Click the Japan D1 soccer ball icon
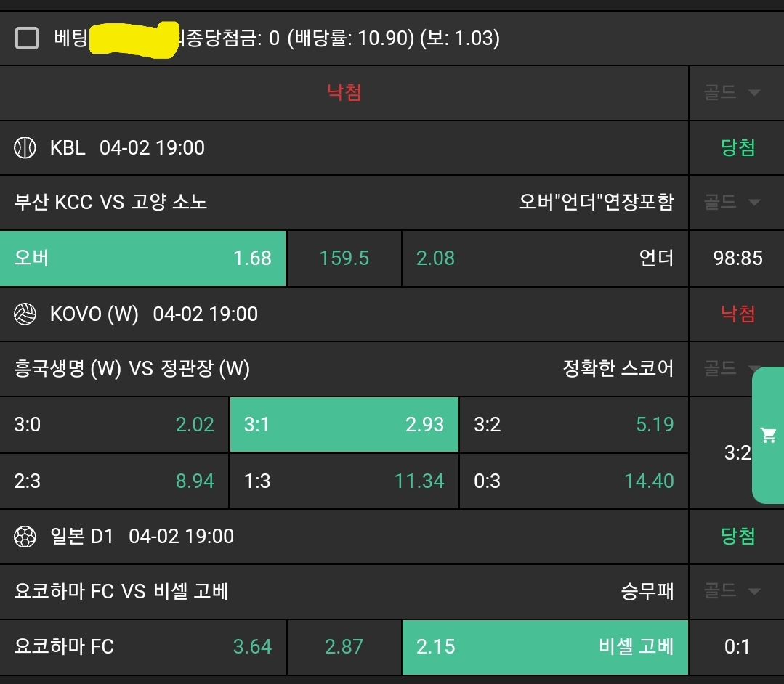This screenshot has width=784, height=684. [25, 537]
